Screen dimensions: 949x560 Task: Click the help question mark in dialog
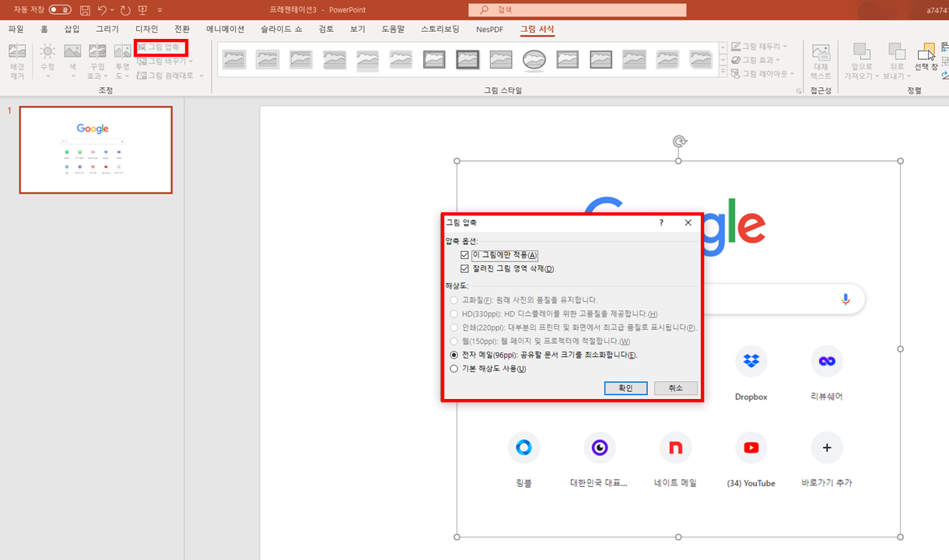coord(661,222)
